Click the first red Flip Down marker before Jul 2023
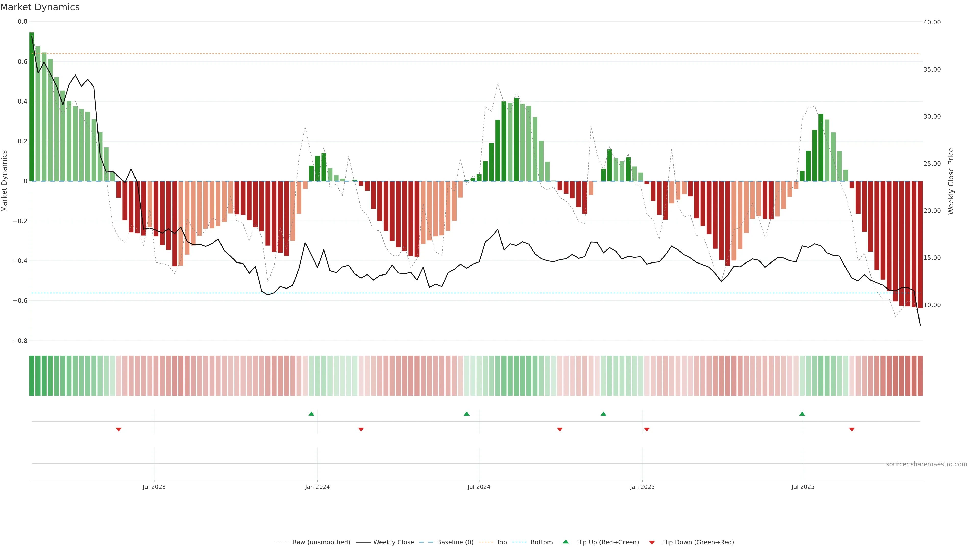The image size is (980, 551). (x=119, y=429)
